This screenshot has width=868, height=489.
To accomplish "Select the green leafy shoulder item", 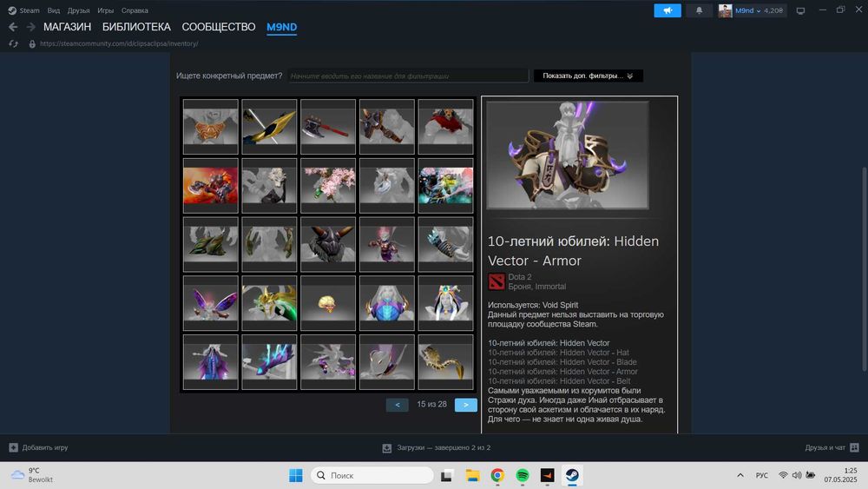I will 211,244.
